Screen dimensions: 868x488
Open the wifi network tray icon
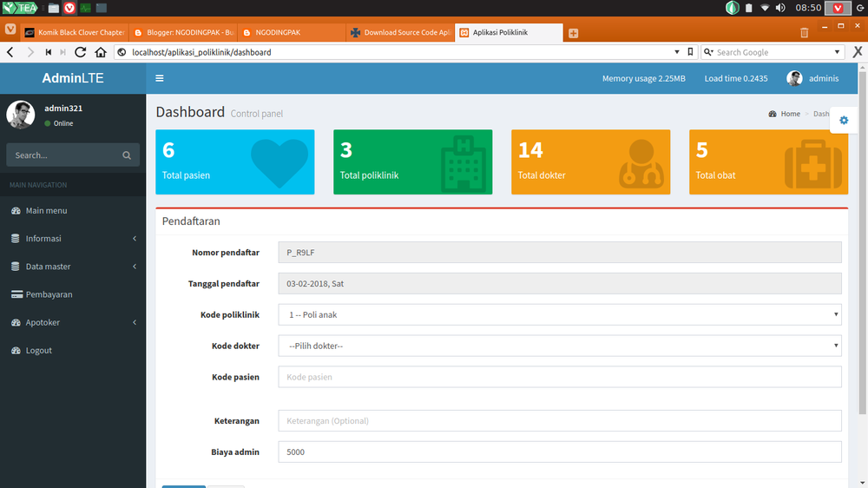tap(765, 8)
